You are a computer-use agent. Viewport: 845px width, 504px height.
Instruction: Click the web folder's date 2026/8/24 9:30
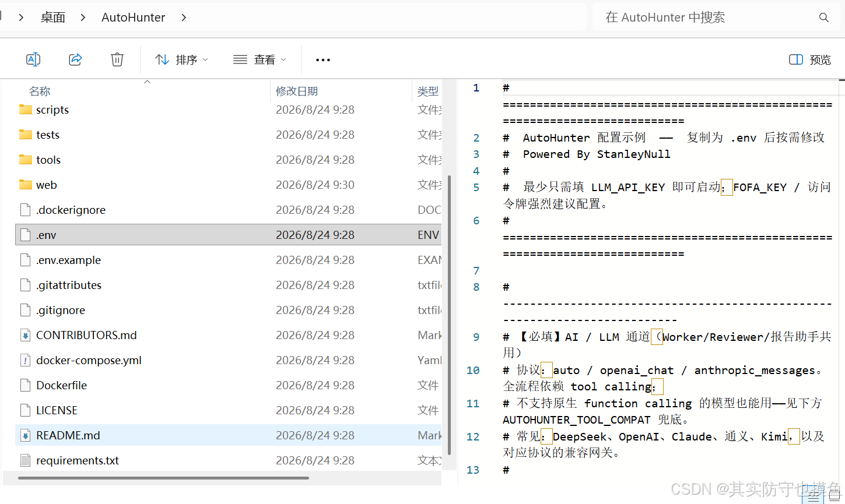tap(315, 185)
